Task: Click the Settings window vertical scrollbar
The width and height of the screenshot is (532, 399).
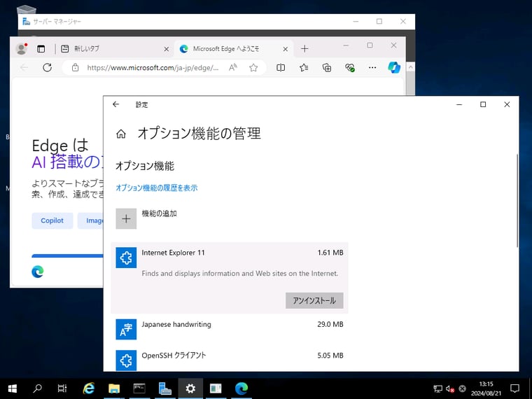Action: click(517, 200)
